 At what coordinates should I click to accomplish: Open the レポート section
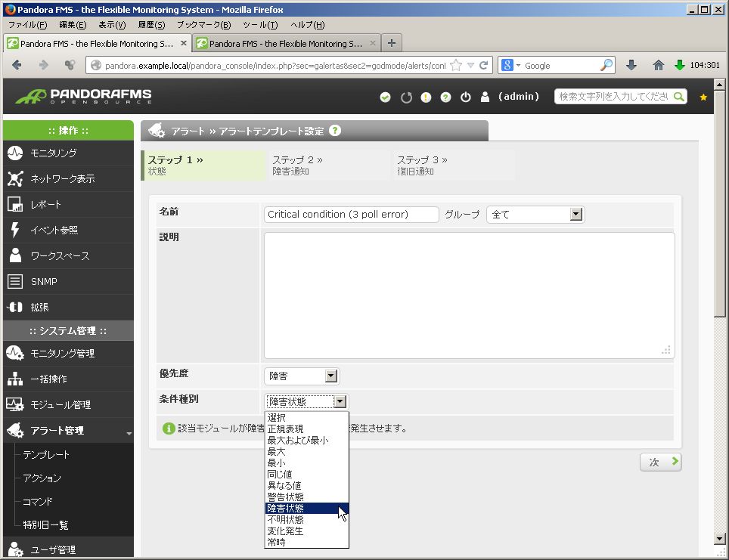[x=68, y=205]
